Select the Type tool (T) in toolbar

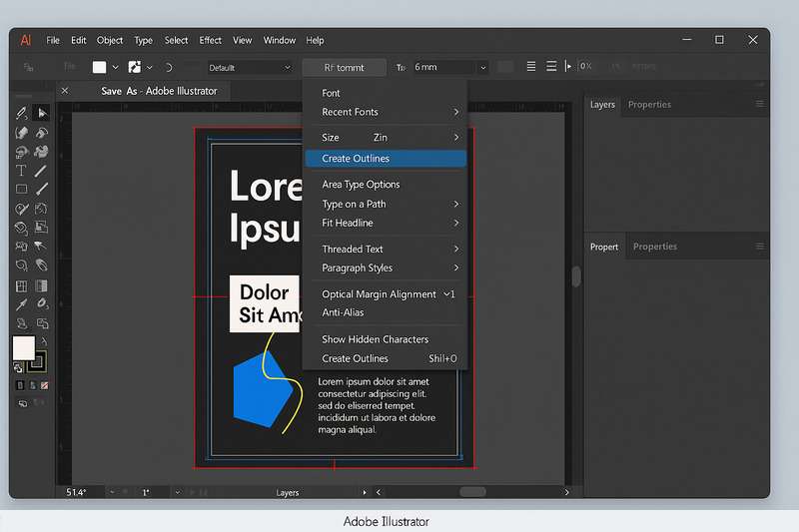click(x=21, y=171)
